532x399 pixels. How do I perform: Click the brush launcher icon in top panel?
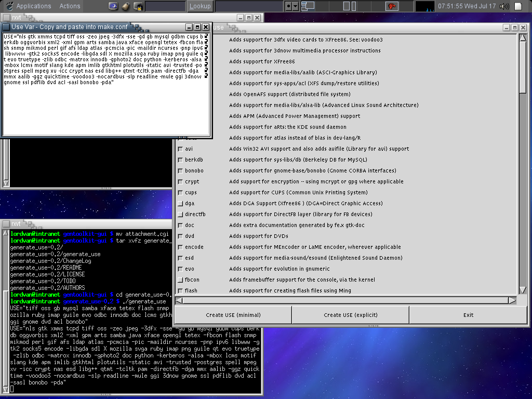126,6
